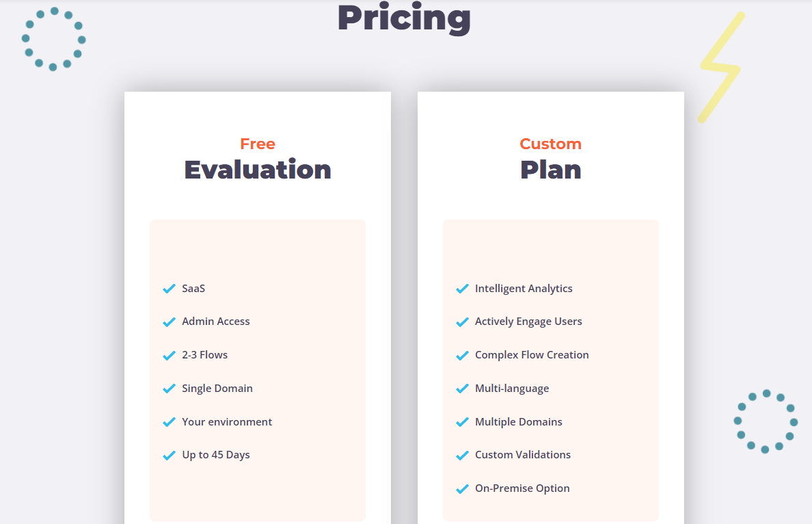This screenshot has height=524, width=812.
Task: Click the Actively Engage Users feature
Action: pyautogui.click(x=528, y=322)
